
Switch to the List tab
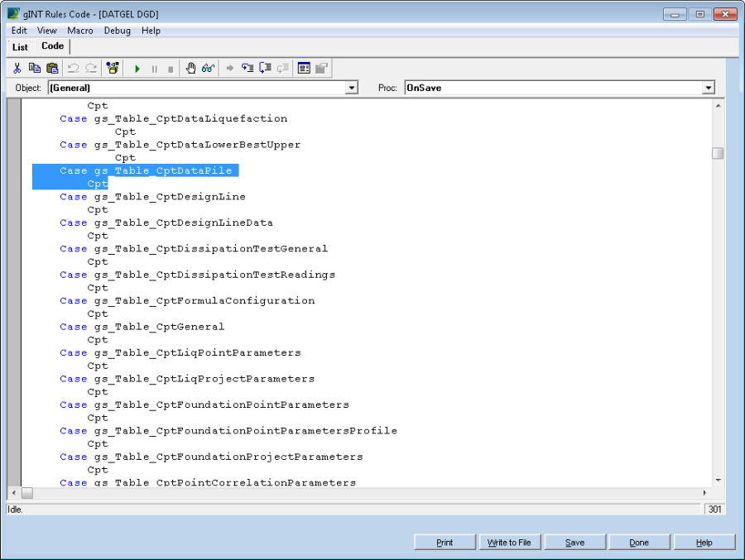point(20,47)
